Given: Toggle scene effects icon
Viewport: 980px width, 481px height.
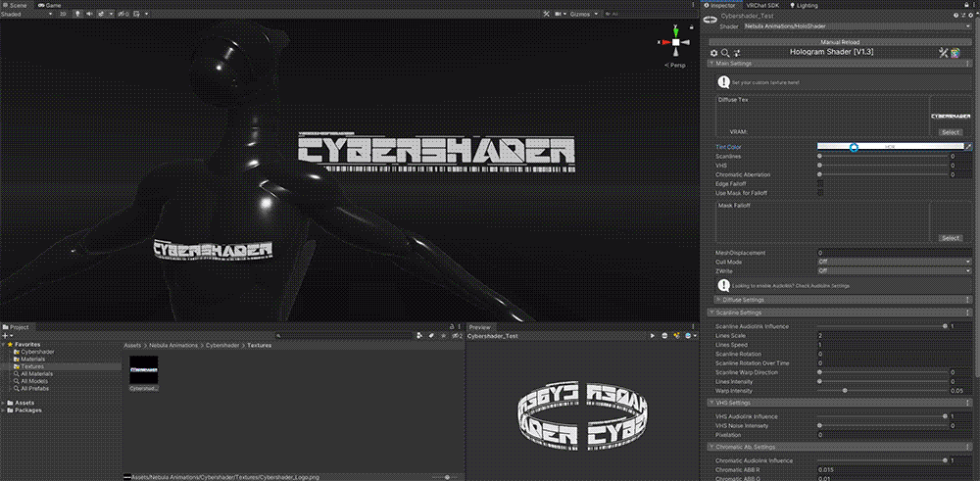Looking at the screenshot, I should pyautogui.click(x=102, y=13).
